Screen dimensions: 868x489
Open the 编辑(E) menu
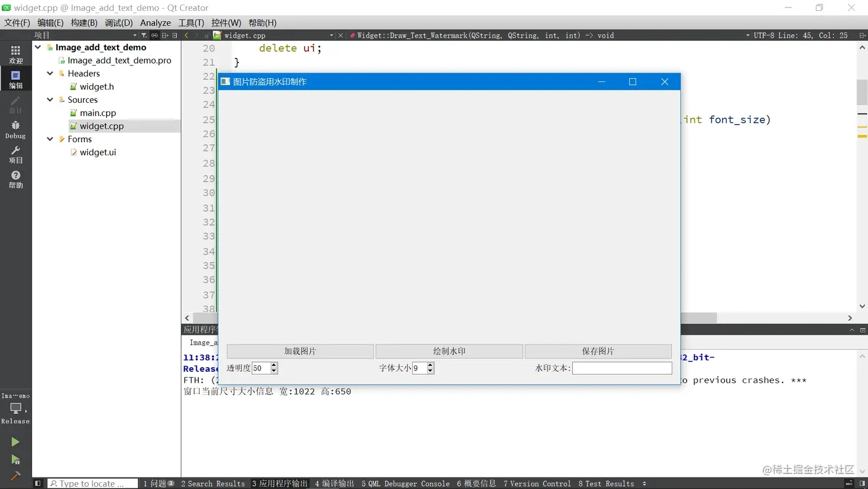pyautogui.click(x=51, y=22)
